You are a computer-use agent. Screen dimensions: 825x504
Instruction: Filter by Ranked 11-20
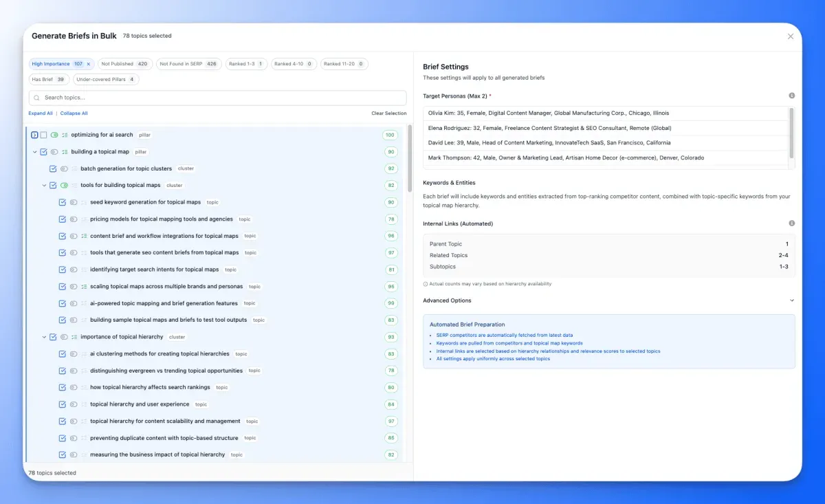(x=344, y=64)
